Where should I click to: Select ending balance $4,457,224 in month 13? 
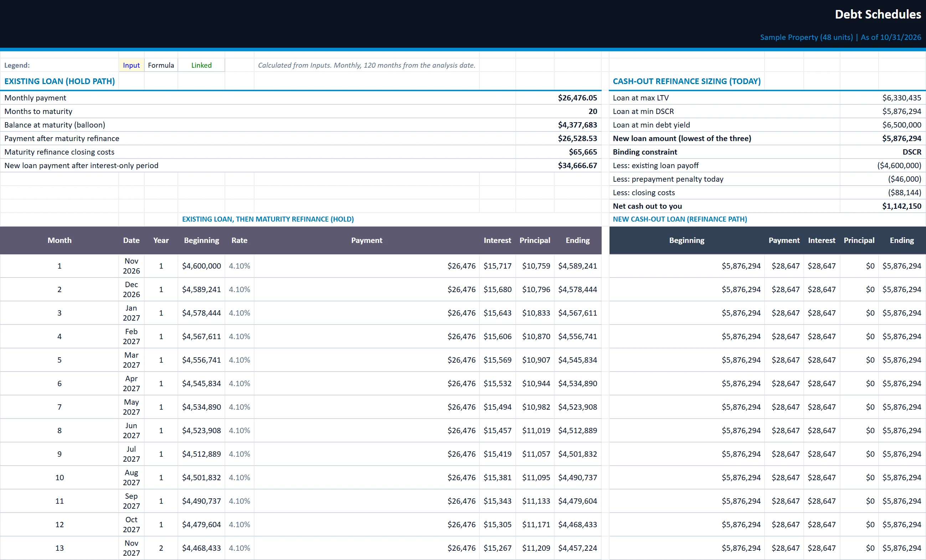click(578, 548)
